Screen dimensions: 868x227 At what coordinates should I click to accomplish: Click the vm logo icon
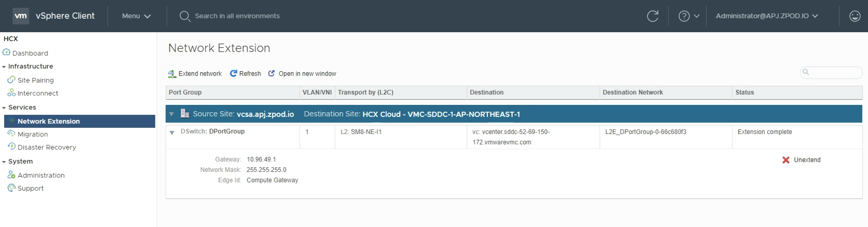click(x=21, y=16)
